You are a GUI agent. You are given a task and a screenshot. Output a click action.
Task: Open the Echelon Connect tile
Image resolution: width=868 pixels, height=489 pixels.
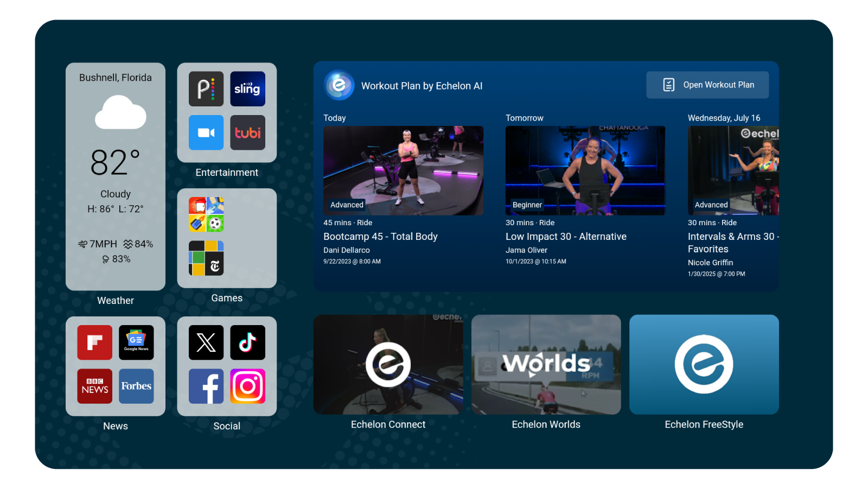coord(388,365)
